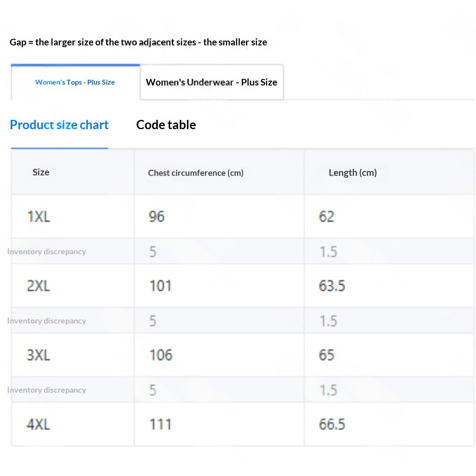This screenshot has height=476, width=476.
Task: Click the Chest circumference (cm) header
Action: (x=196, y=173)
